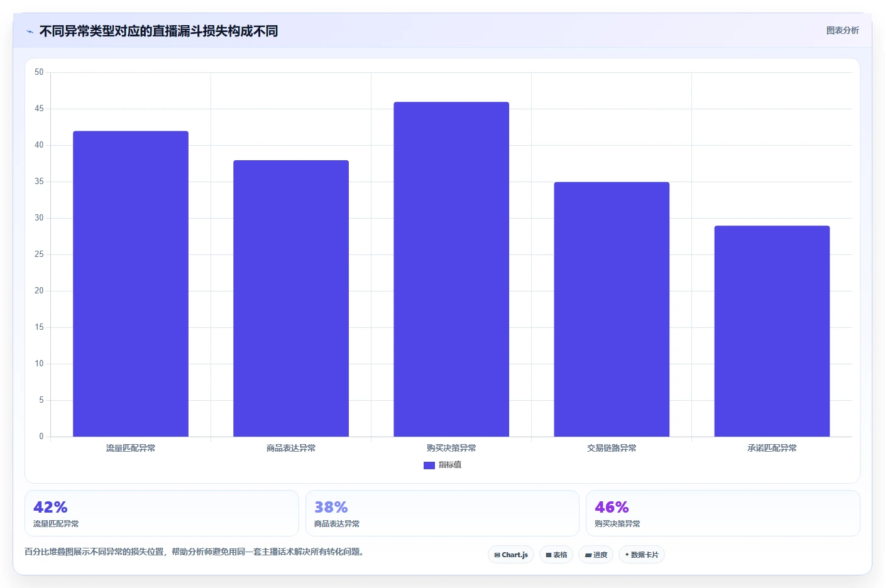
Task: Click the y-axis label 30
Action: [x=39, y=218]
